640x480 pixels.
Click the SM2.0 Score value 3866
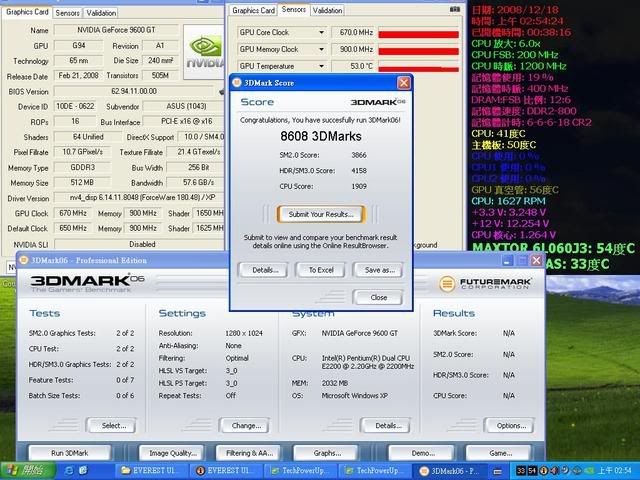point(359,155)
